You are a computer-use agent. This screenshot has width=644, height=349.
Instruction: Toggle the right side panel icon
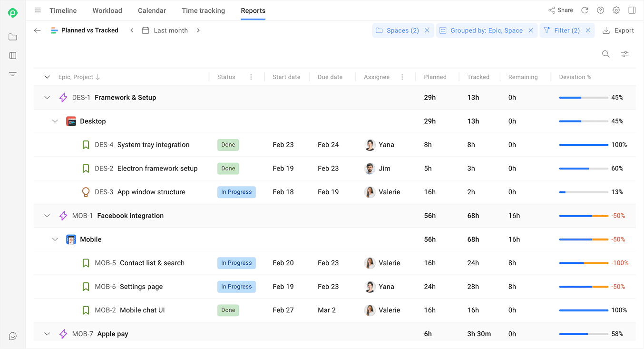(632, 10)
